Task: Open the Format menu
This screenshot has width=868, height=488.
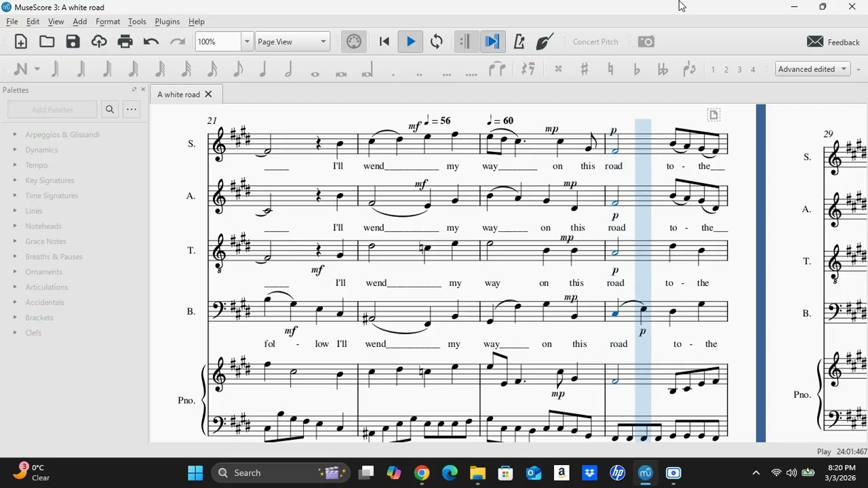Action: [x=108, y=22]
